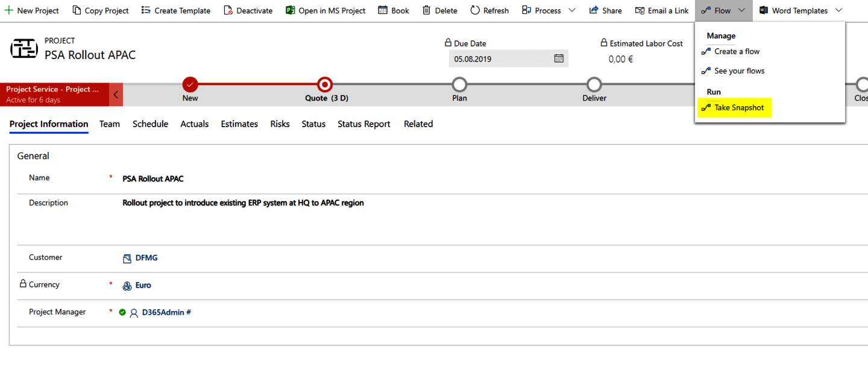The height and width of the screenshot is (384, 868).
Task: Click the General section heading
Action: pyautogui.click(x=33, y=156)
